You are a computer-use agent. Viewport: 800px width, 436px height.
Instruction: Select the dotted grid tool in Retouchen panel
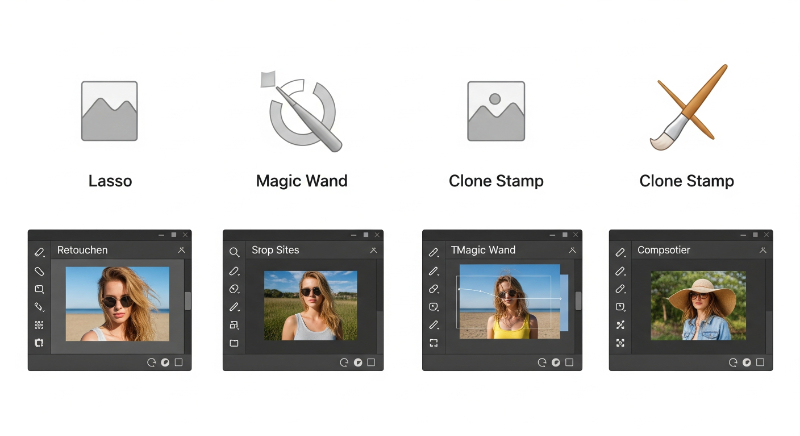pyautogui.click(x=39, y=325)
